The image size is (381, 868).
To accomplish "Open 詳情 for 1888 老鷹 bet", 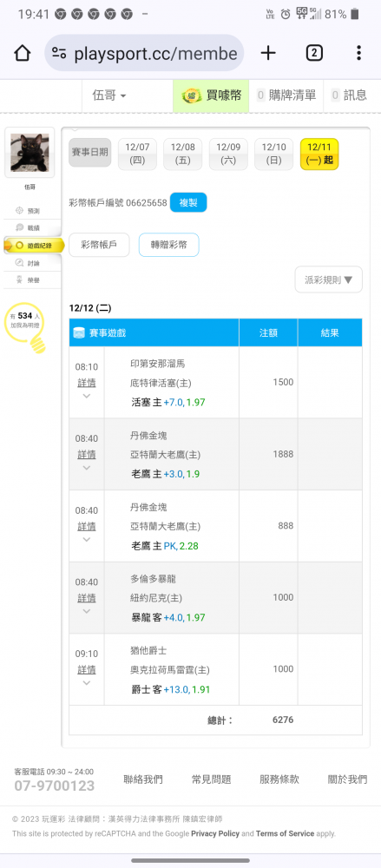I will (x=87, y=455).
